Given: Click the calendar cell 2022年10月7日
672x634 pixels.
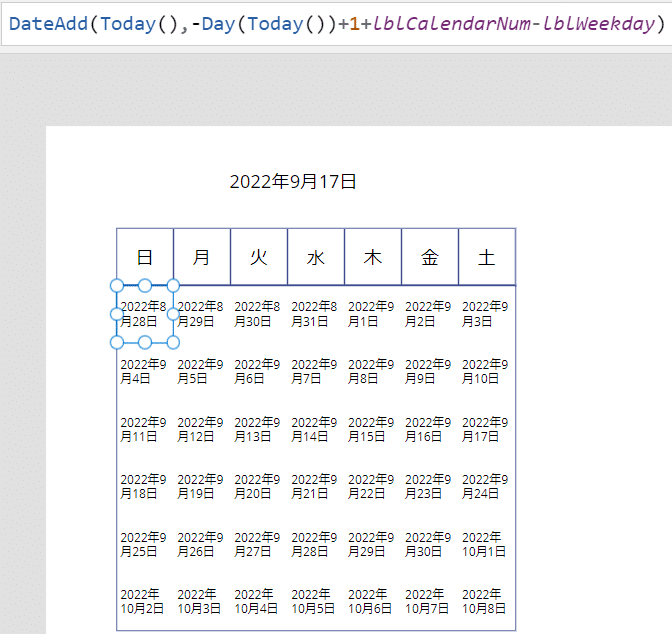Looking at the screenshot, I should tap(430, 601).
